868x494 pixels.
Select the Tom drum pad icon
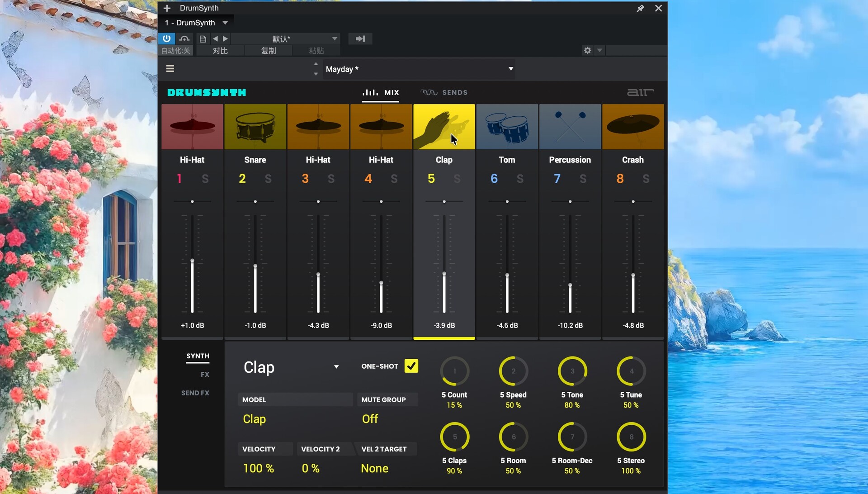(507, 127)
